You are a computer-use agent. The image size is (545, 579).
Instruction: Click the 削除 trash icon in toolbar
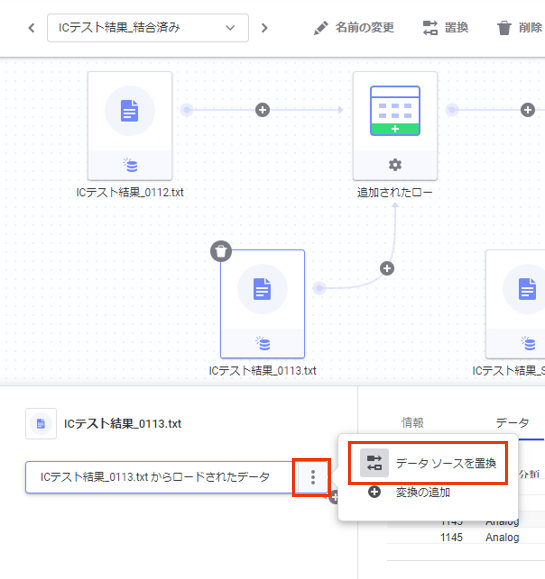(504, 28)
